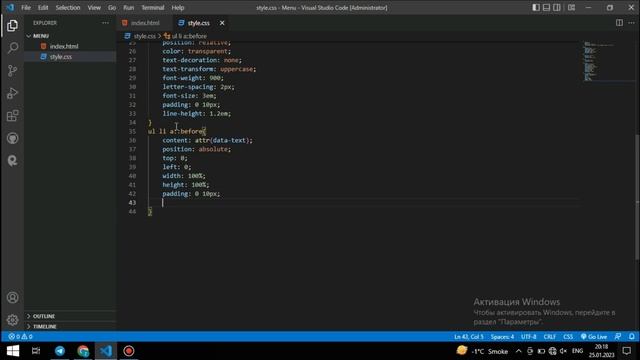Open editor More Actions ellipsis
This screenshot has height=360, width=640.
[631, 23]
